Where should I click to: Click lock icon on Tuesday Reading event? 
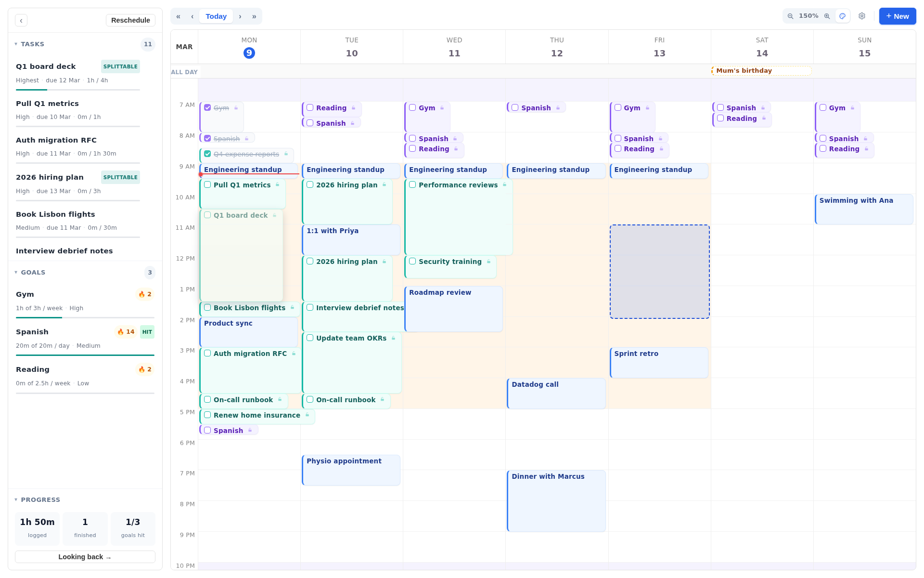point(353,108)
